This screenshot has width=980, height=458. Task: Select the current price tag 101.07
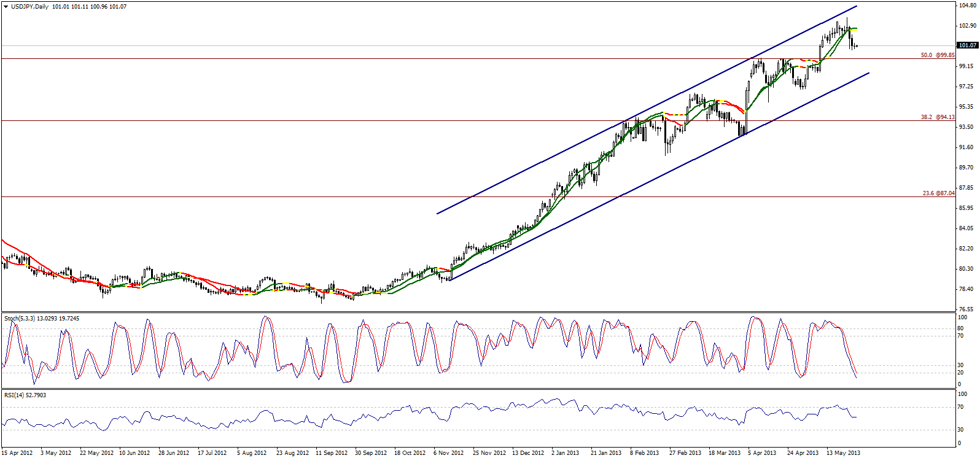tap(968, 45)
